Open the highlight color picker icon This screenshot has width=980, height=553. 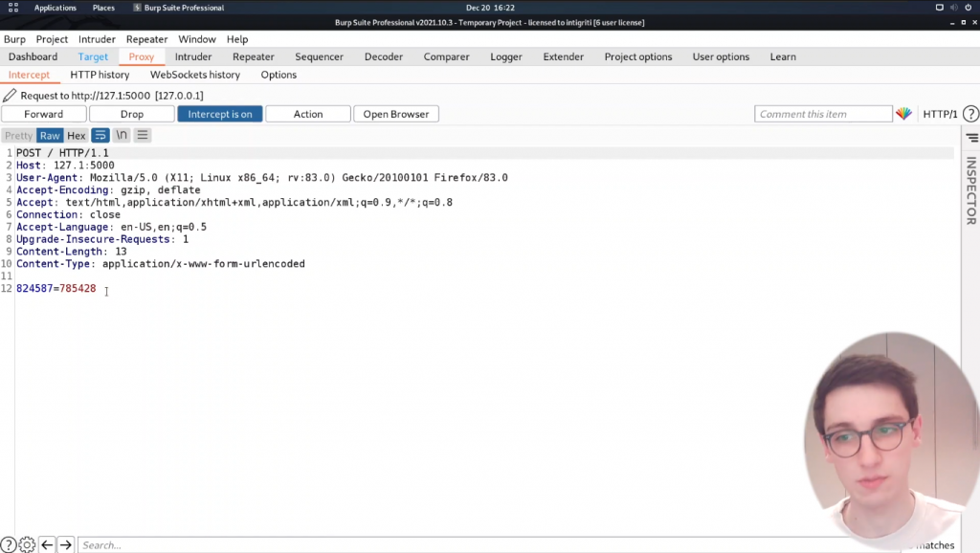click(x=903, y=114)
